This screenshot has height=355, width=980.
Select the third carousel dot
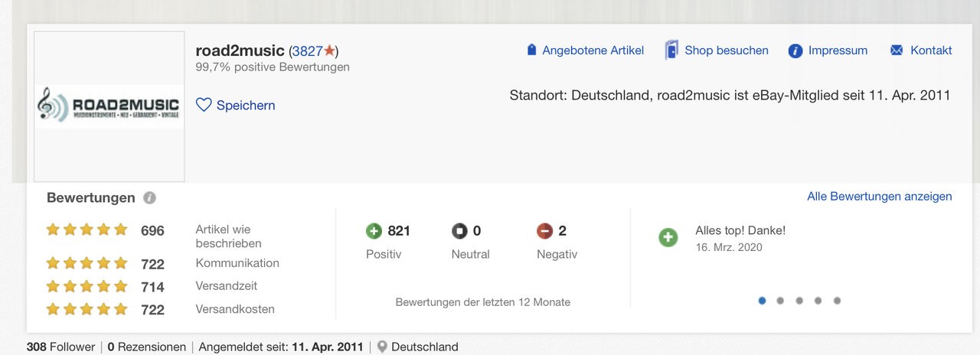[x=799, y=301]
